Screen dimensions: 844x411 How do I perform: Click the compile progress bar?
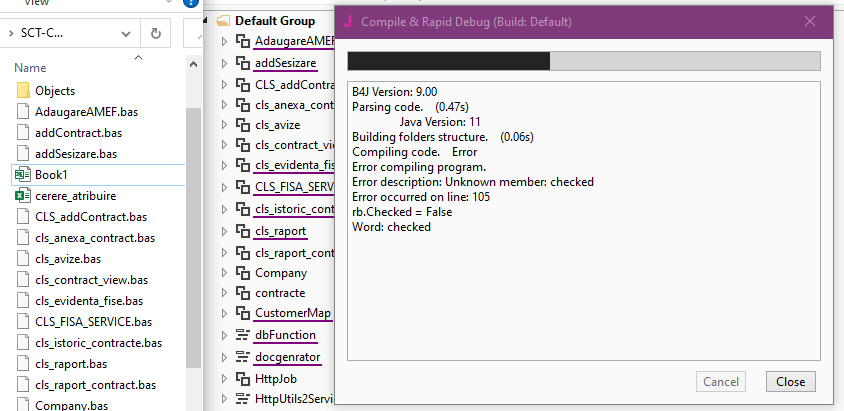click(583, 61)
